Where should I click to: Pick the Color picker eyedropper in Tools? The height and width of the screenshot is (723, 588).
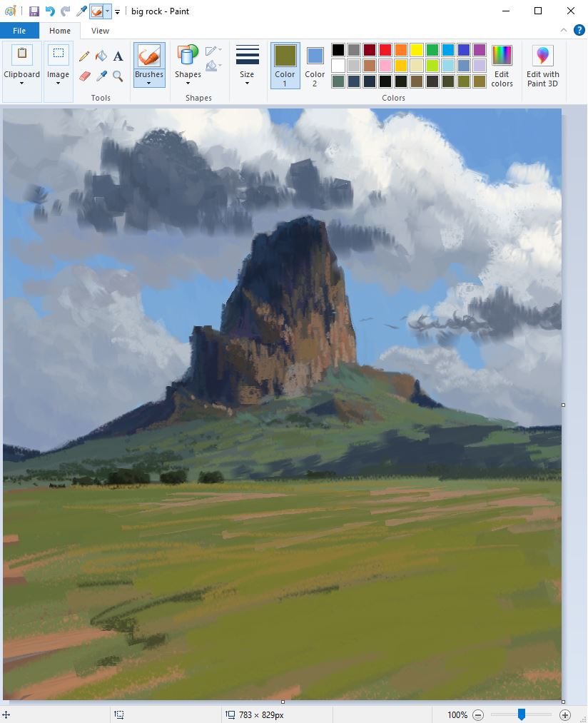click(101, 76)
